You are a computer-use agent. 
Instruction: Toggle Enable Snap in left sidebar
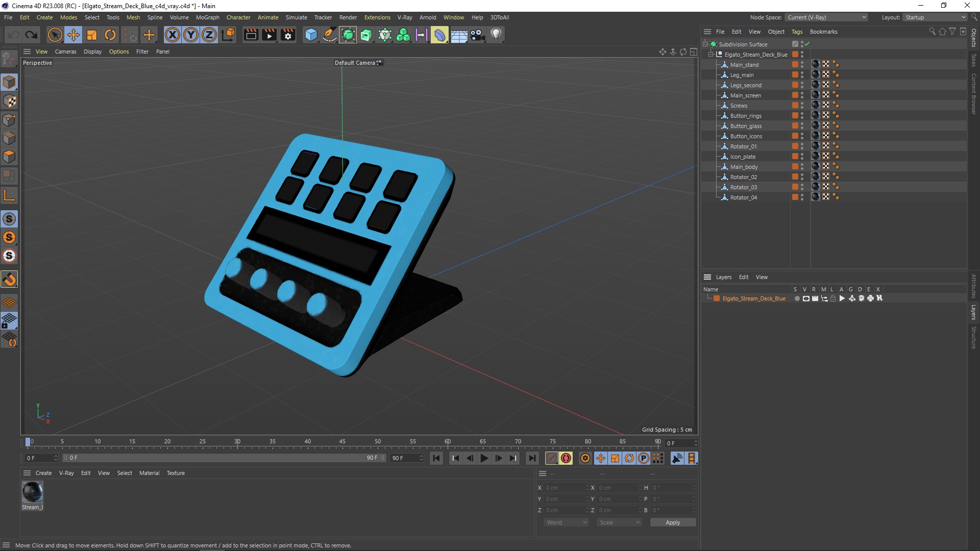(9, 279)
